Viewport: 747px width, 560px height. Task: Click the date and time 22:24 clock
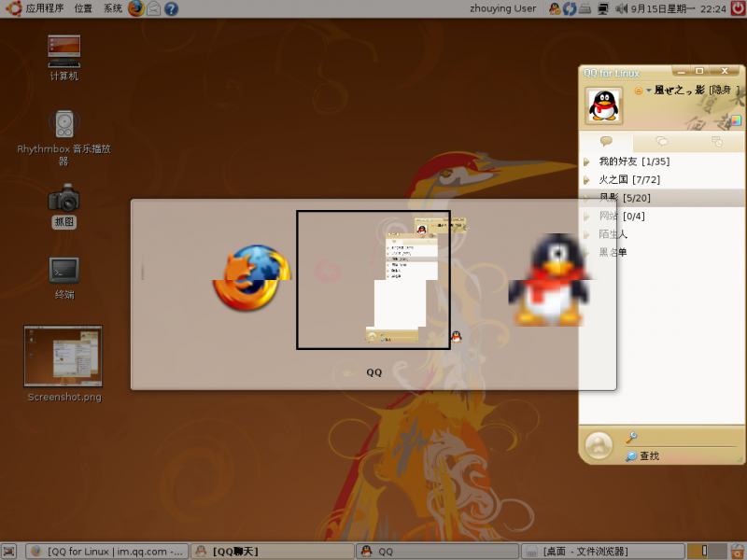[x=679, y=8]
